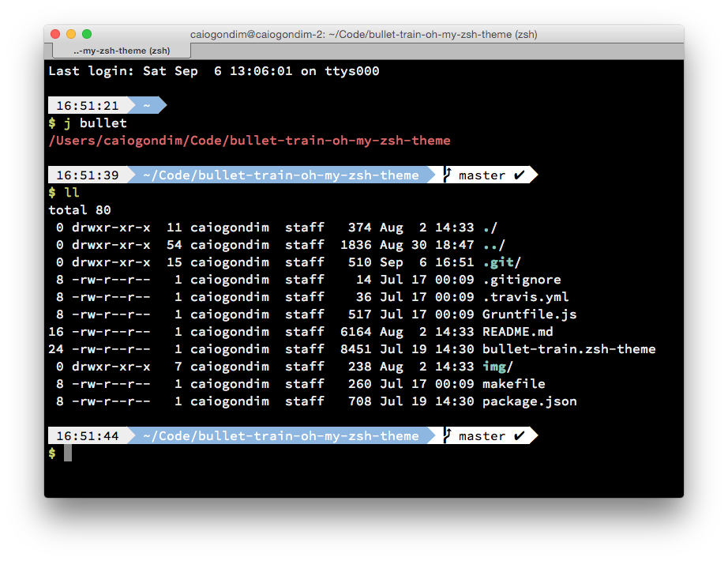The height and width of the screenshot is (561, 728).
Task: Click the window title showing caiogondim@caiogondim-2
Action: pos(363,34)
